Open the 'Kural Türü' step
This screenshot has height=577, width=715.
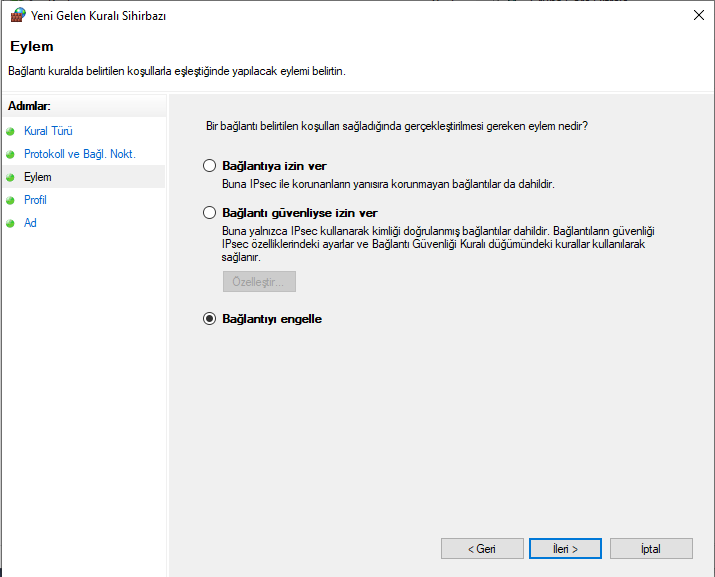(x=48, y=131)
